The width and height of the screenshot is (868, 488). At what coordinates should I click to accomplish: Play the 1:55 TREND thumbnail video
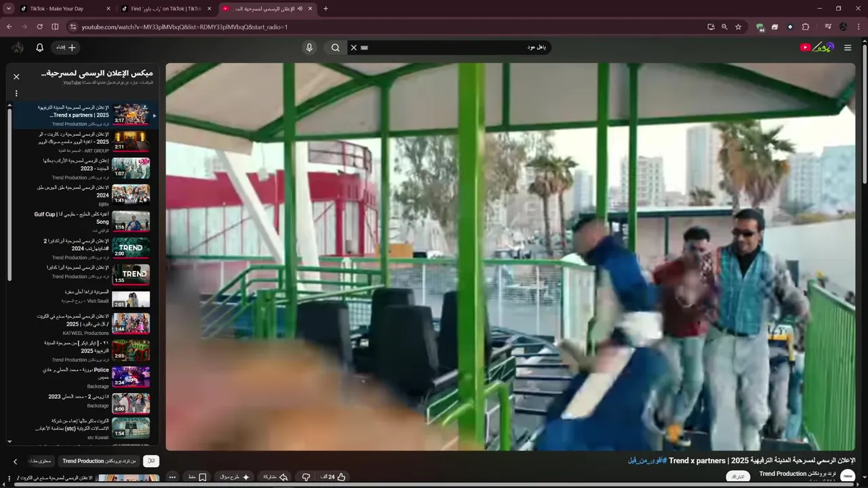[x=131, y=274]
